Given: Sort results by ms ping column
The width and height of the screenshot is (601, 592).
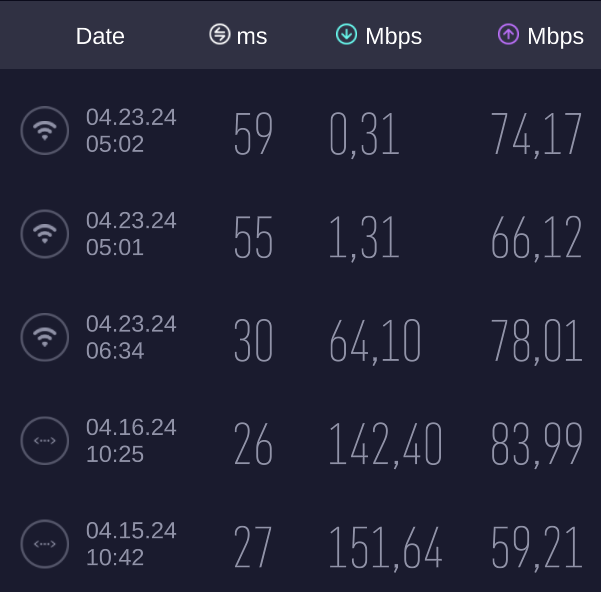Looking at the screenshot, I should 252,36.
